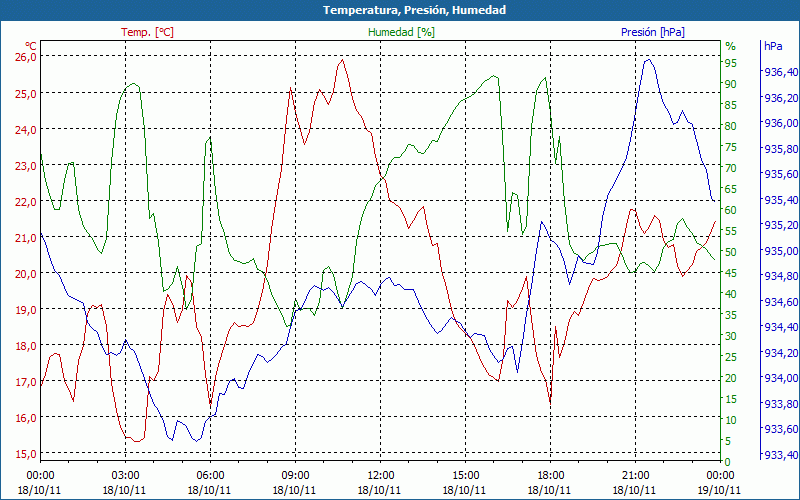Pick the '21,0' temperature axis value
This screenshot has height=500, width=800.
(x=27, y=238)
